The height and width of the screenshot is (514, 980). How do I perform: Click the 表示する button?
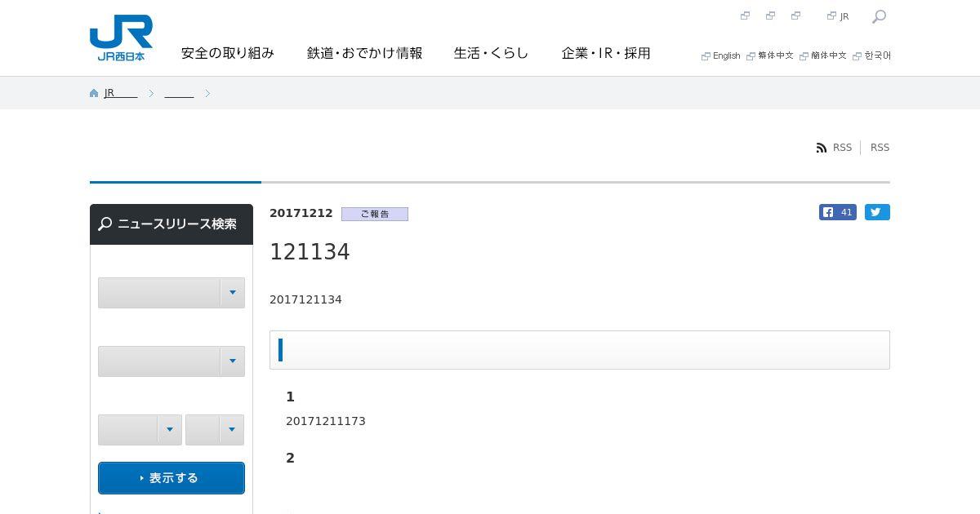pos(171,478)
